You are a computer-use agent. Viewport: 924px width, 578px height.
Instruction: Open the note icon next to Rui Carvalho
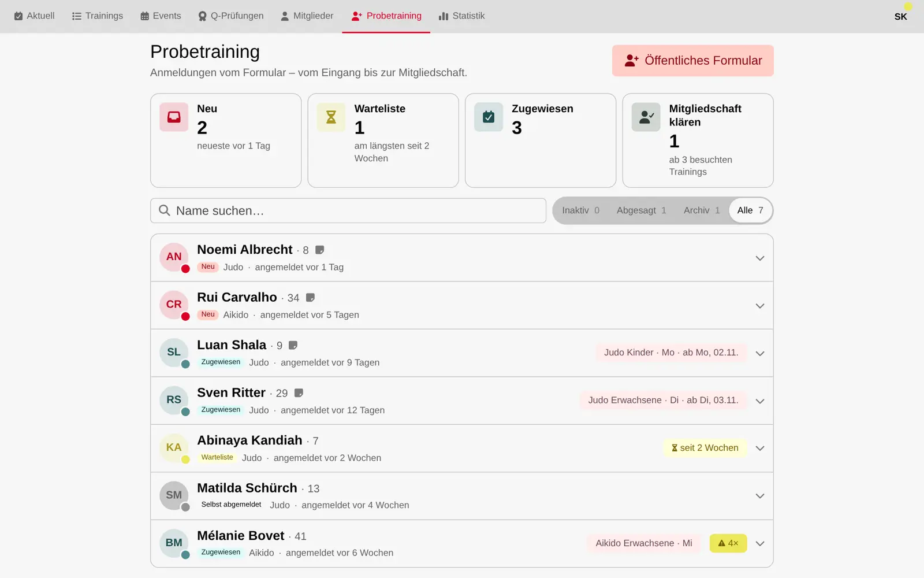[310, 298]
